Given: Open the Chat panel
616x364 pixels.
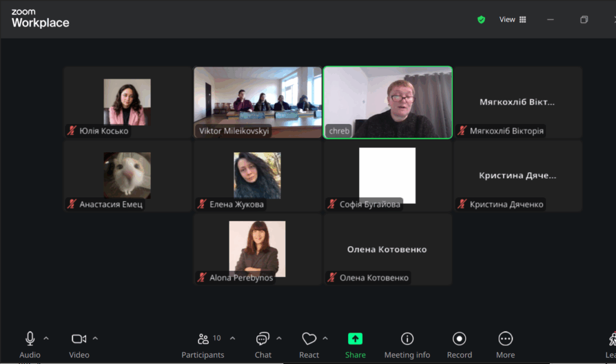Looking at the screenshot, I should point(263,339).
